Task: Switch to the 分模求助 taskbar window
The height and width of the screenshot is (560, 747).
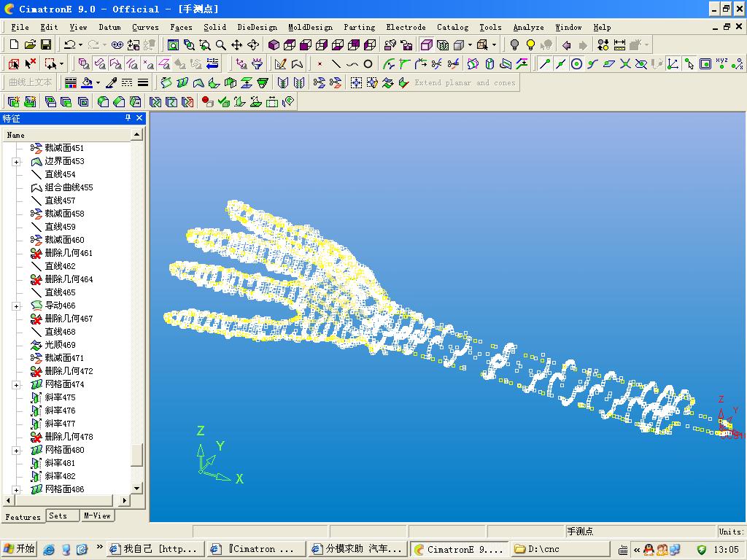Action: pyautogui.click(x=357, y=549)
